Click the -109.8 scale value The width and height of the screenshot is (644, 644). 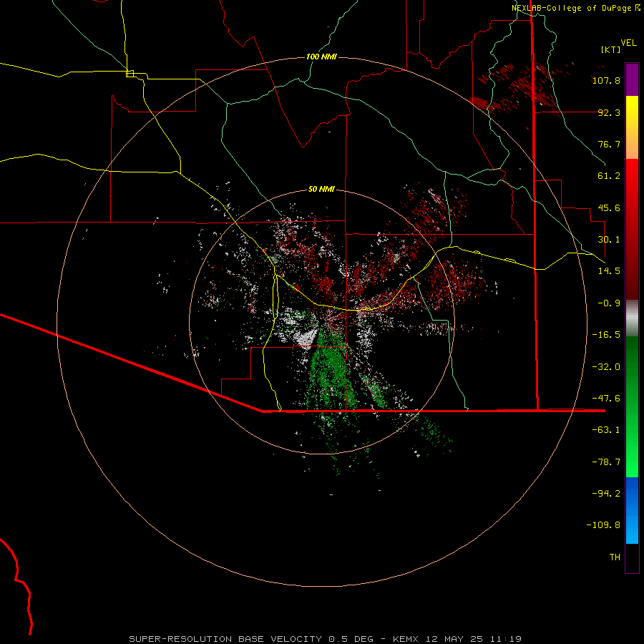pyautogui.click(x=603, y=525)
